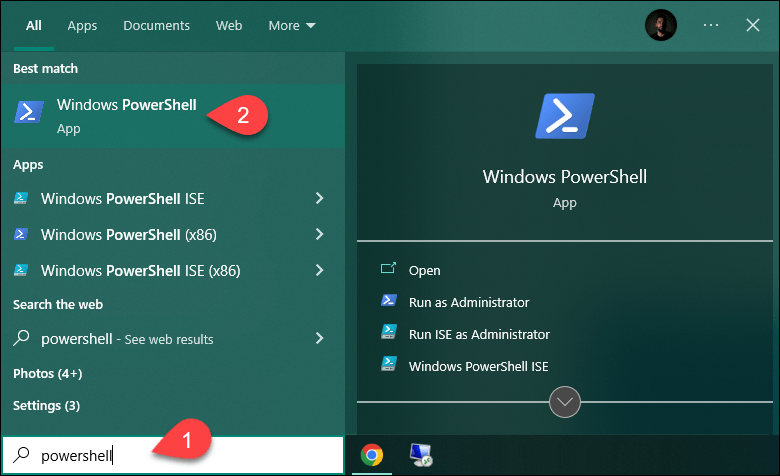Expand Windows PowerShell ISE (x86) options arrow
This screenshot has width=780, height=476.
(x=319, y=270)
